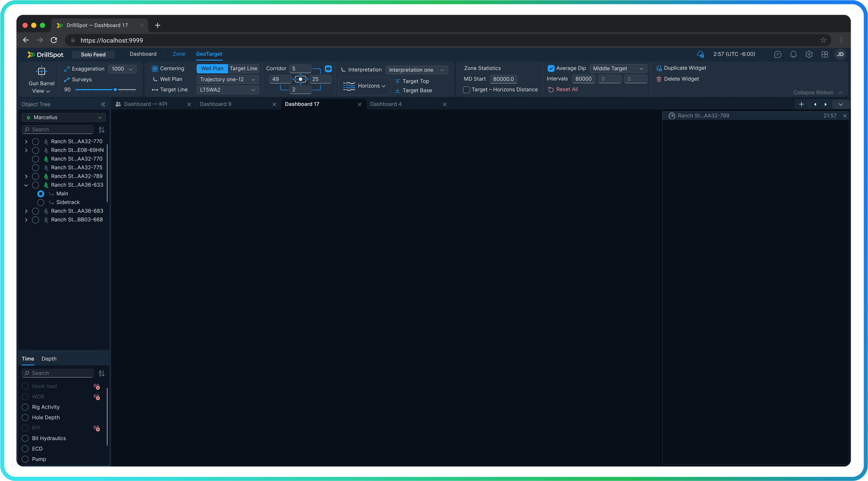Viewport: 868px width, 481px height.
Task: Uncheck the Average Dip checkbox
Action: (x=551, y=69)
